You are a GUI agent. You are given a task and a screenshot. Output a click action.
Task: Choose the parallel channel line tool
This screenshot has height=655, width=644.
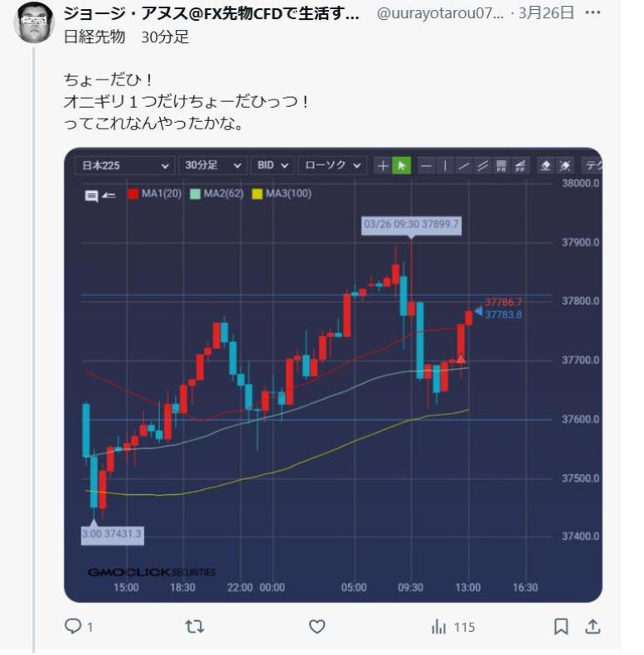tap(482, 166)
